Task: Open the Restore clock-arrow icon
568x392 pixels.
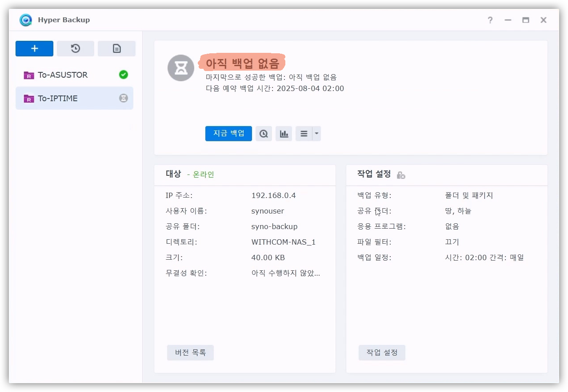Action: coord(76,49)
